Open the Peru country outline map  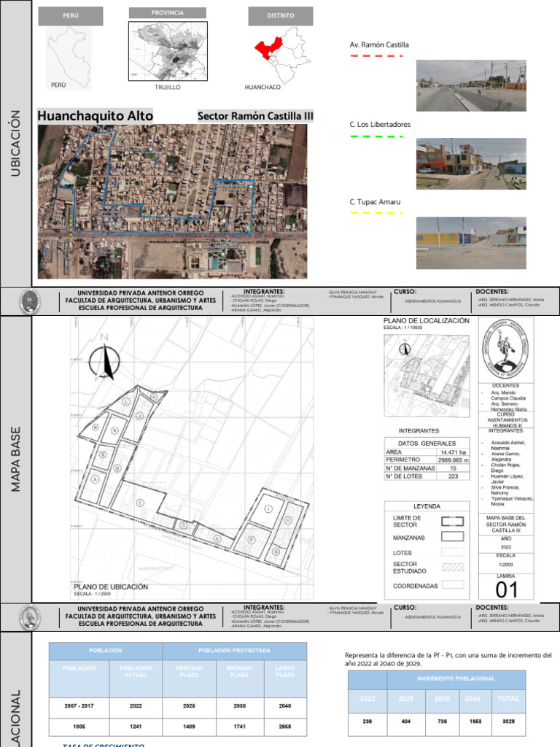pos(69,57)
